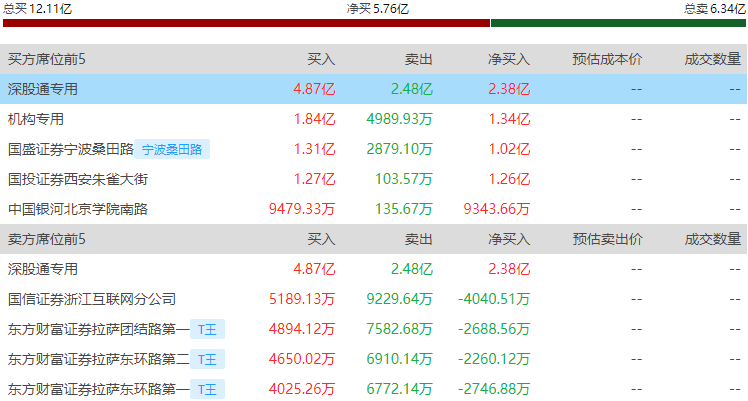Open 国信证券浙江互联网分公司 seat details
The image size is (748, 401).
(x=91, y=299)
